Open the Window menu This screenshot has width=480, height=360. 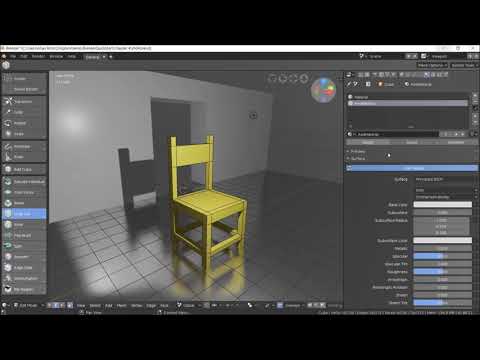coord(56,56)
